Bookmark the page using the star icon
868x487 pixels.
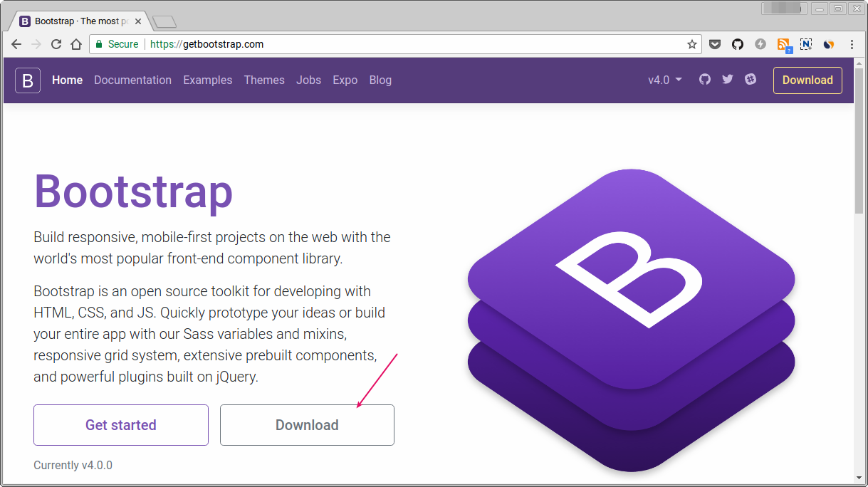click(x=691, y=44)
